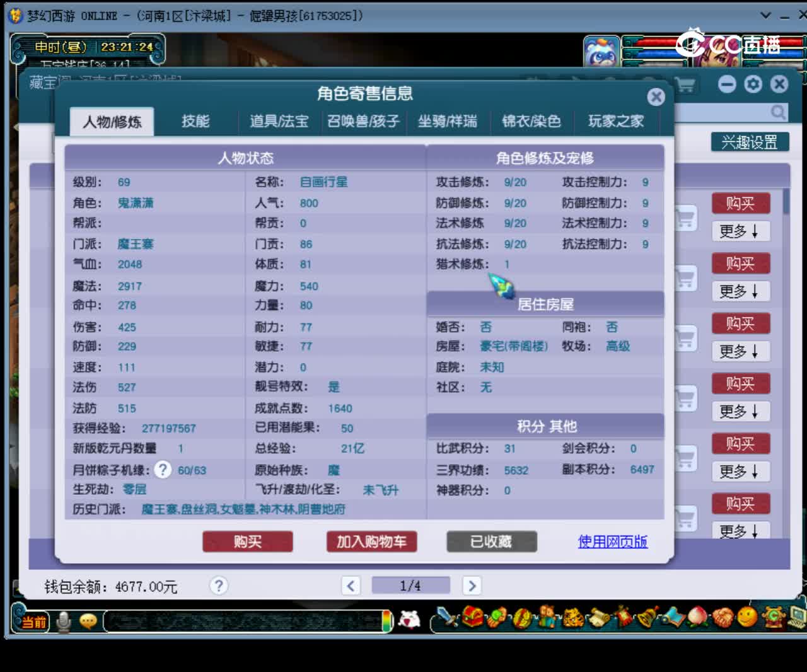Expand the fourth 更多 dropdown in listing

tap(741, 412)
